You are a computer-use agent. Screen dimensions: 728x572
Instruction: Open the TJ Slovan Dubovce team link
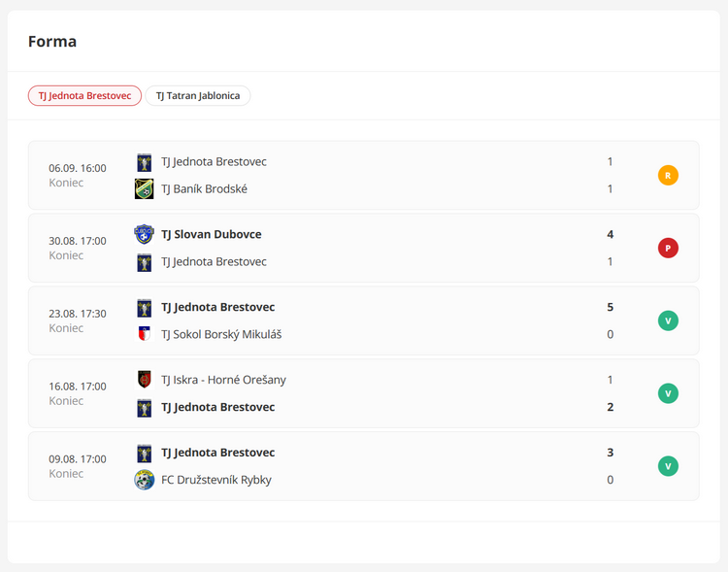coord(212,234)
